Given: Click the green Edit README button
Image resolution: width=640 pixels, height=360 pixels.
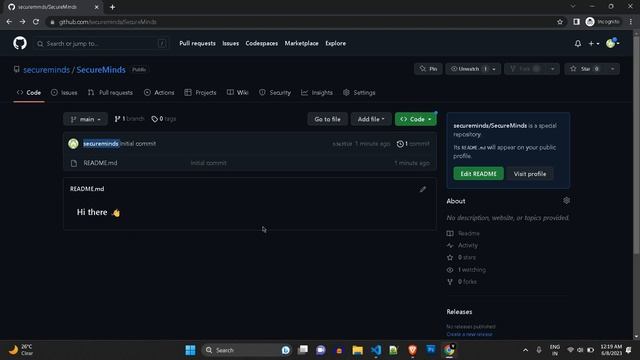Looking at the screenshot, I should pos(478,174).
